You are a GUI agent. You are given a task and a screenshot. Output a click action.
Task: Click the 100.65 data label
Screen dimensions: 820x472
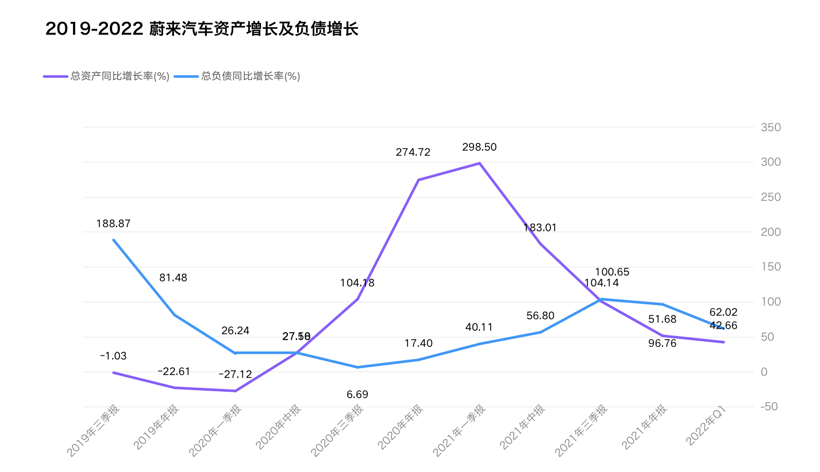pyautogui.click(x=612, y=272)
